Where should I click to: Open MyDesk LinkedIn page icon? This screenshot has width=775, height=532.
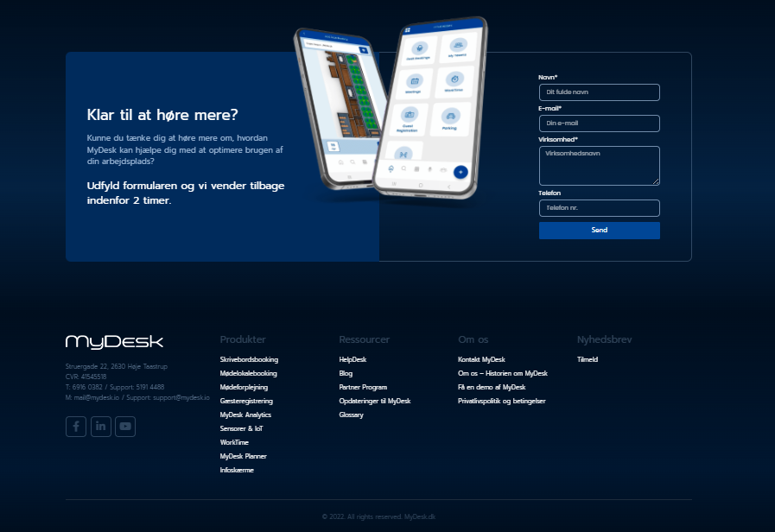101,427
